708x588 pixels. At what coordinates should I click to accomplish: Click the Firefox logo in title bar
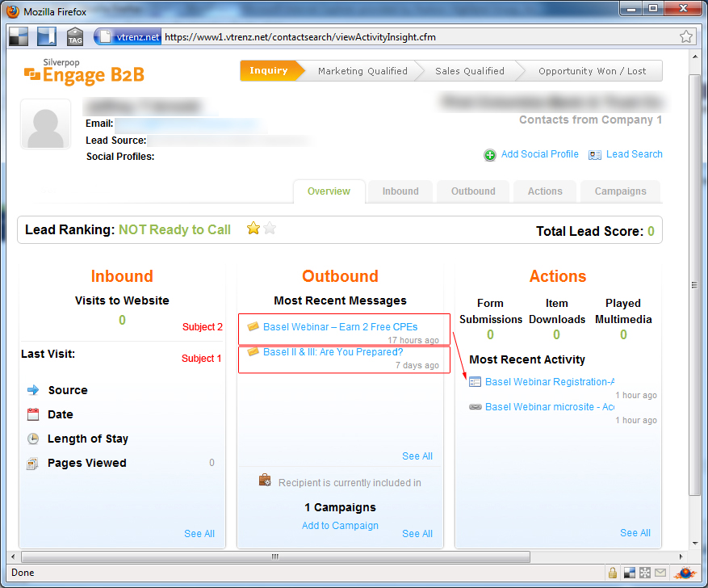point(13,11)
